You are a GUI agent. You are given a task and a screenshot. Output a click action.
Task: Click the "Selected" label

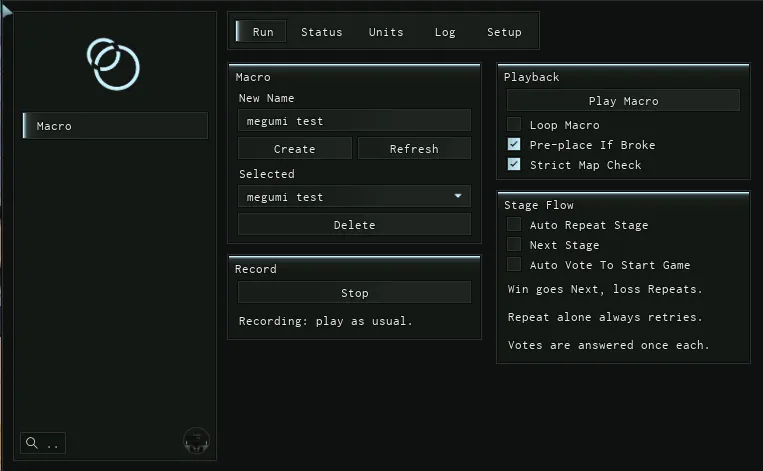pos(267,174)
